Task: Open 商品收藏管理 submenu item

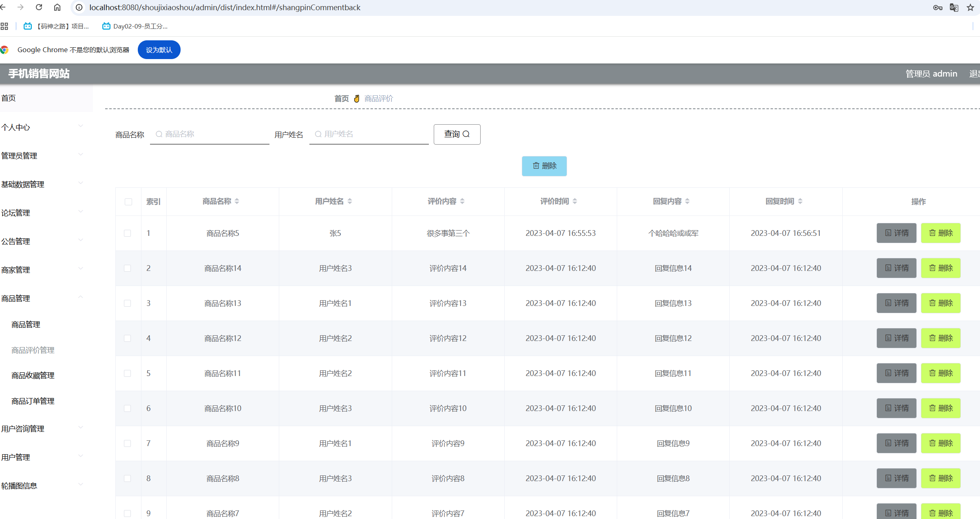Action: 33,375
